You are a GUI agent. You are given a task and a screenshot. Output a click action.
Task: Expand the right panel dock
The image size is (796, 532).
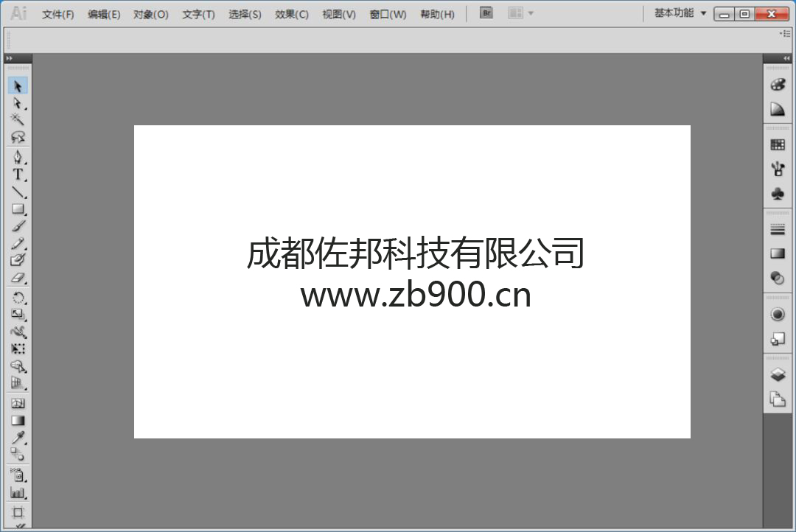tap(786, 58)
